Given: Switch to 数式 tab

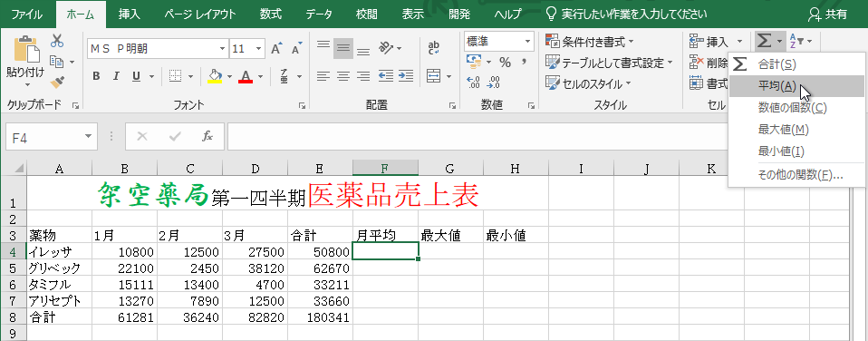Looking at the screenshot, I should (270, 15).
